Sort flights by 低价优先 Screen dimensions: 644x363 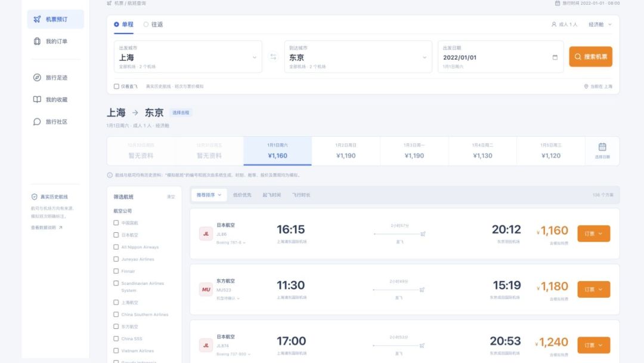(242, 195)
